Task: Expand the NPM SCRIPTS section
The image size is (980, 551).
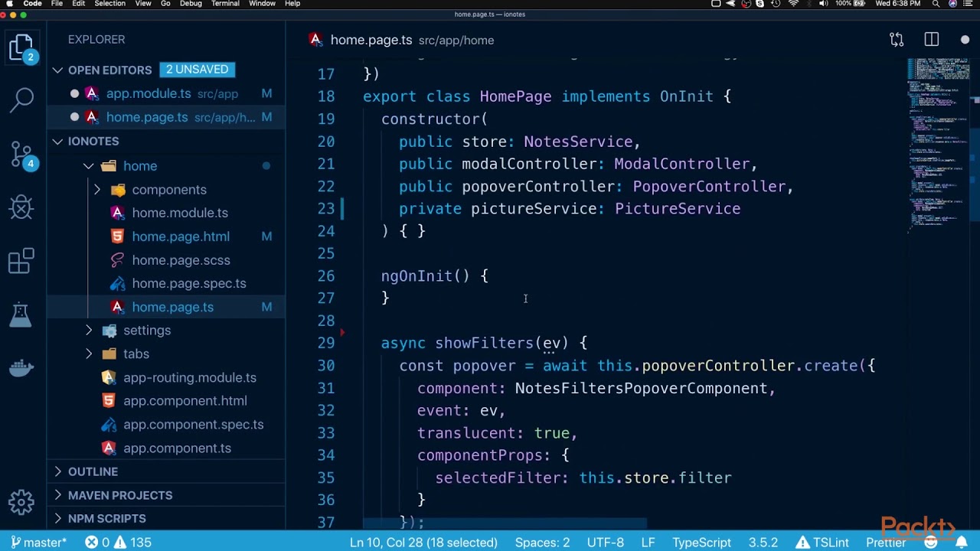Action: [58, 518]
